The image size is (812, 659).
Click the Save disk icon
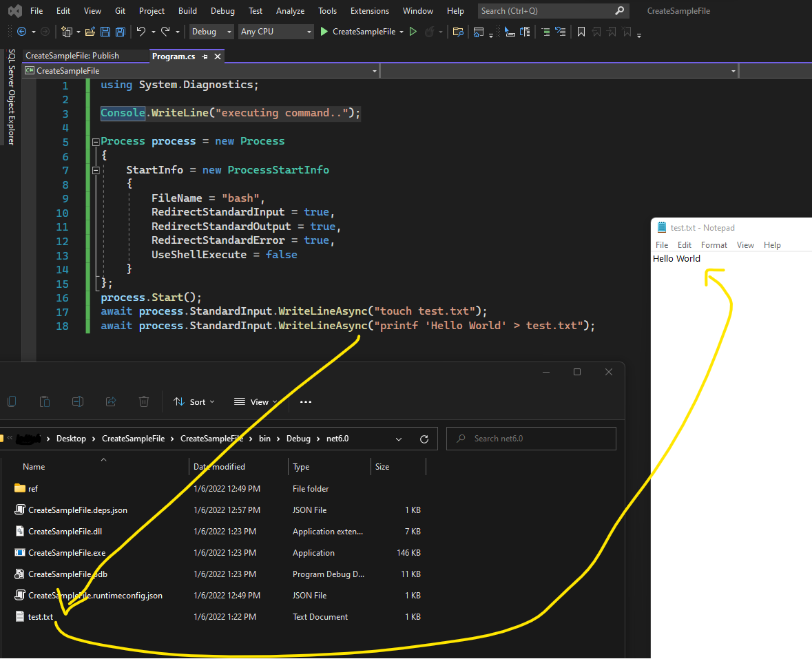coord(105,32)
